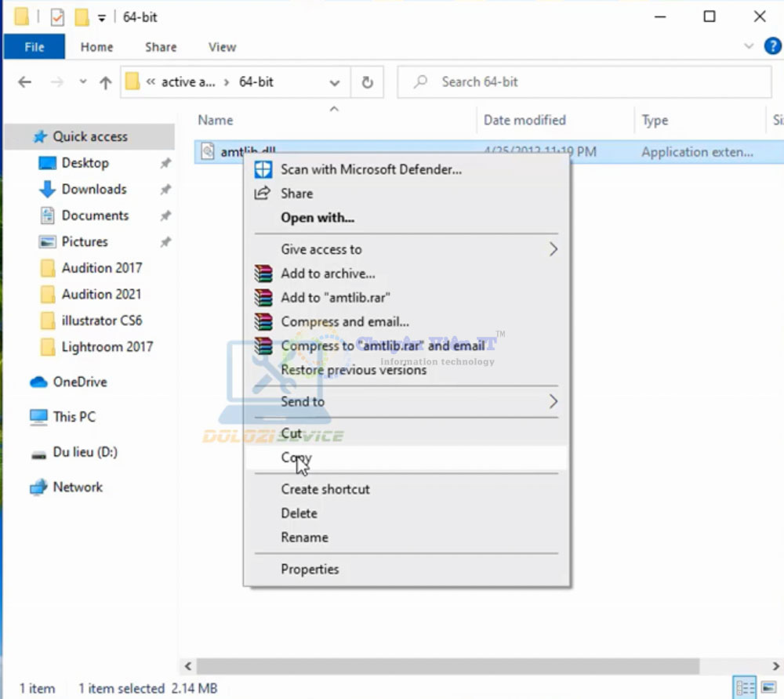The image size is (784, 699).
Task: Click the Back navigation arrow
Action: click(x=24, y=82)
